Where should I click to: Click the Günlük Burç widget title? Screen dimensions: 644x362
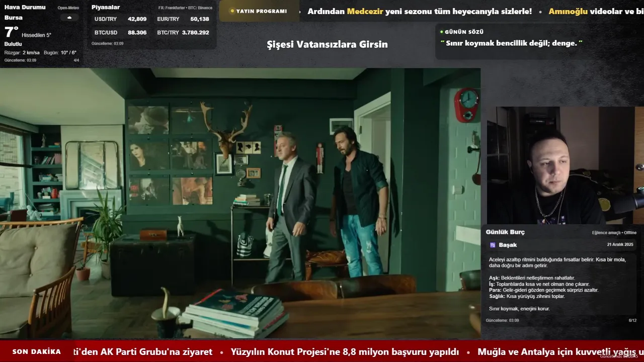coord(505,232)
